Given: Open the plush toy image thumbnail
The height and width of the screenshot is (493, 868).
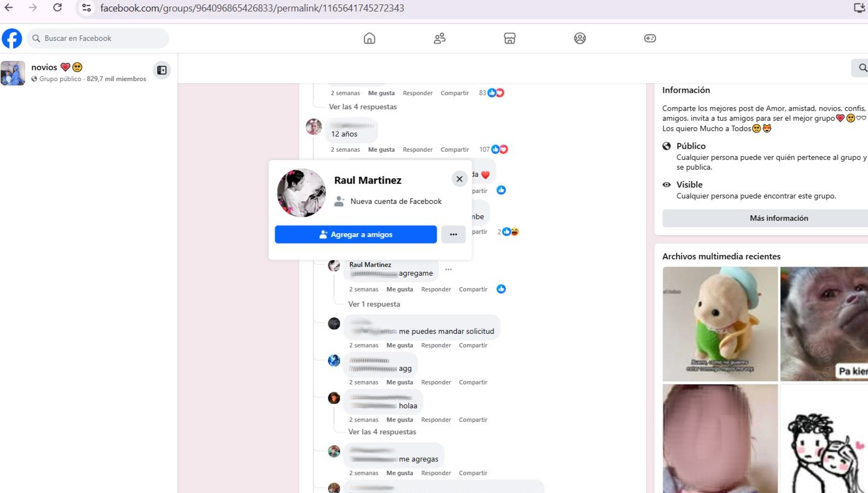Looking at the screenshot, I should (x=720, y=324).
